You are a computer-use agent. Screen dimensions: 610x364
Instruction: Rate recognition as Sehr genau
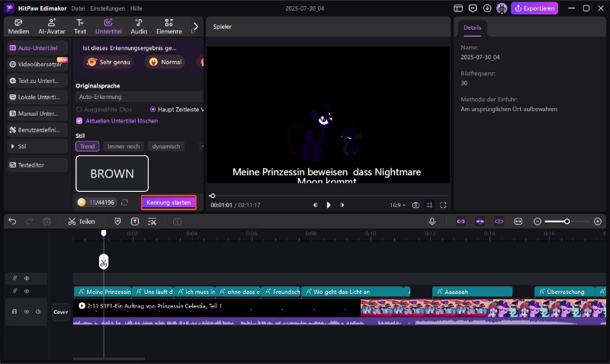pyautogui.click(x=108, y=62)
